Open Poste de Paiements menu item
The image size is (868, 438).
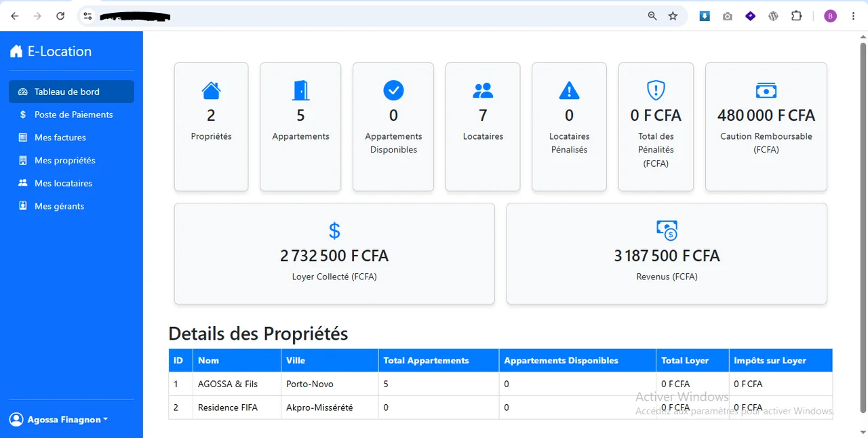click(x=71, y=115)
